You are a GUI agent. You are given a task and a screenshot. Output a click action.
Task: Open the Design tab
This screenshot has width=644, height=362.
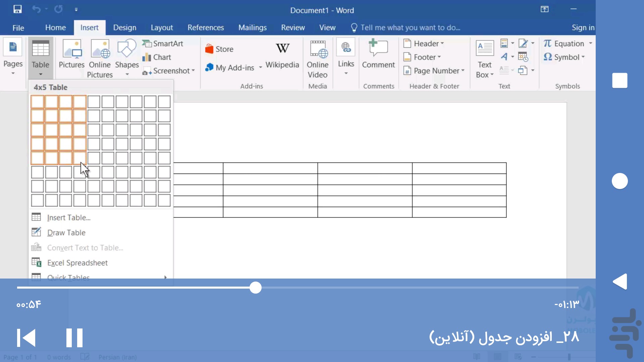tap(124, 27)
